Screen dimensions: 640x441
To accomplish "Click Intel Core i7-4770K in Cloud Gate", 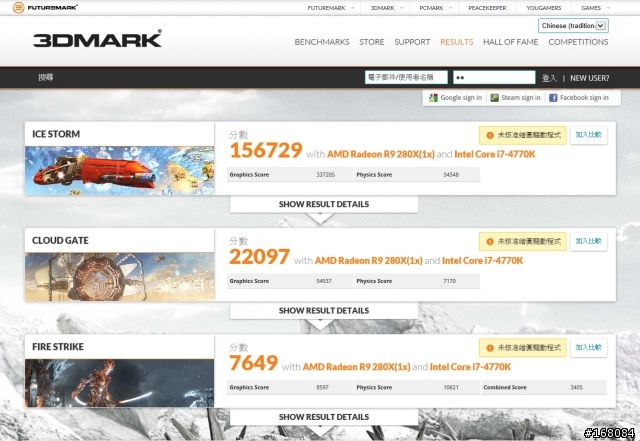I will 482,261.
